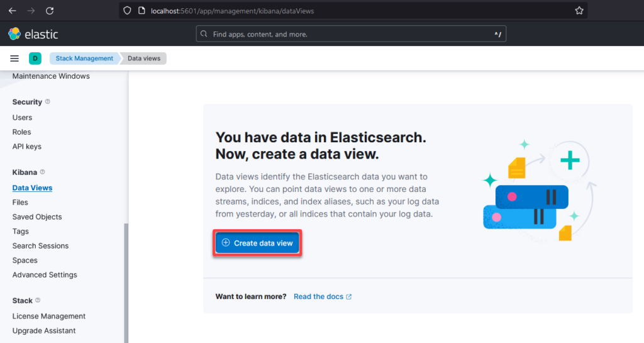Image resolution: width=644 pixels, height=343 pixels.
Task: Click the browser reload icon
Action: pyautogui.click(x=50, y=11)
